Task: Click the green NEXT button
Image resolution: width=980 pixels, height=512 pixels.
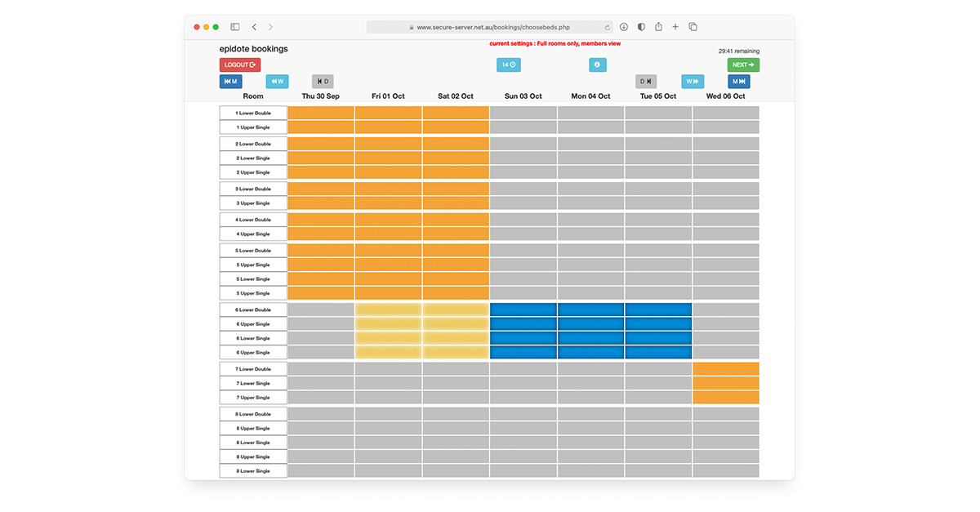Action: coord(743,65)
